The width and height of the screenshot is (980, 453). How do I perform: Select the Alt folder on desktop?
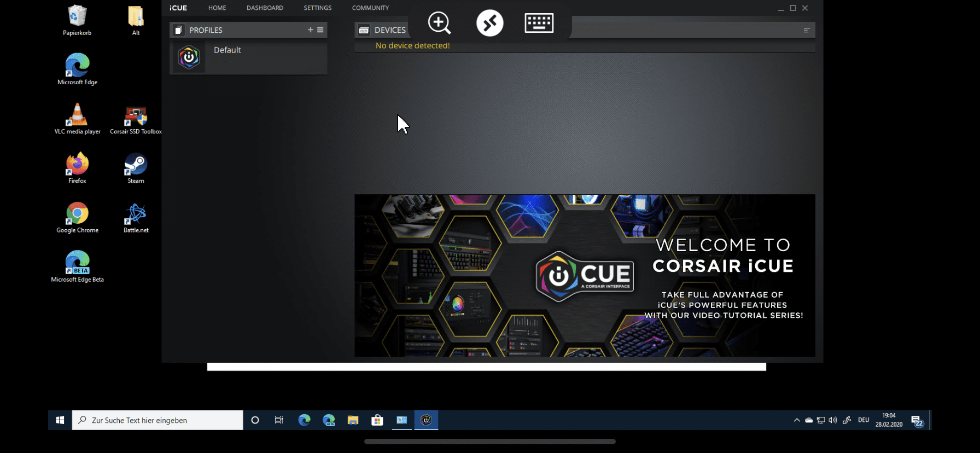[136, 20]
